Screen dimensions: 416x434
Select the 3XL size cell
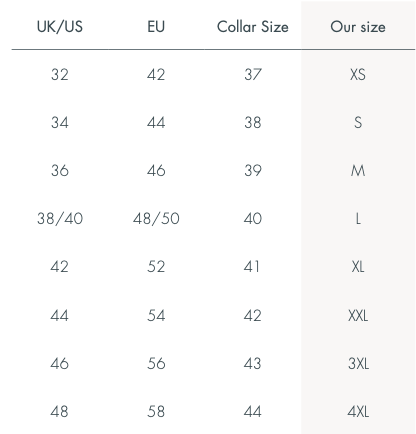(358, 363)
